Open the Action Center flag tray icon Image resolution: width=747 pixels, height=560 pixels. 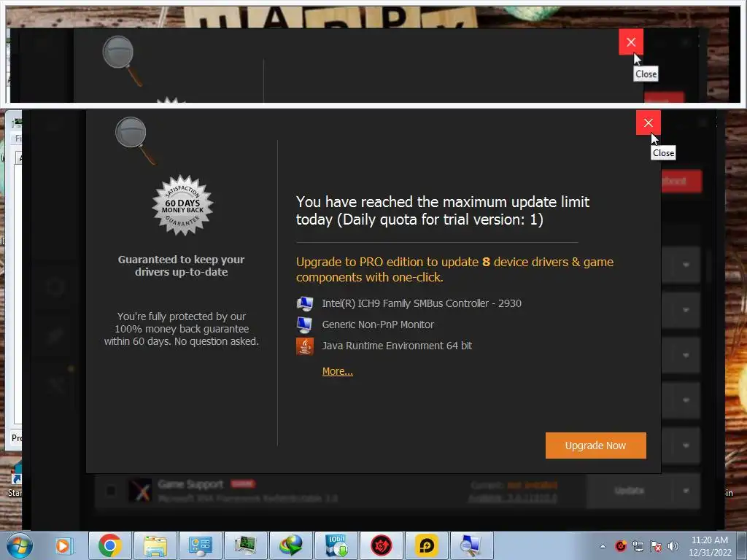pyautogui.click(x=656, y=546)
